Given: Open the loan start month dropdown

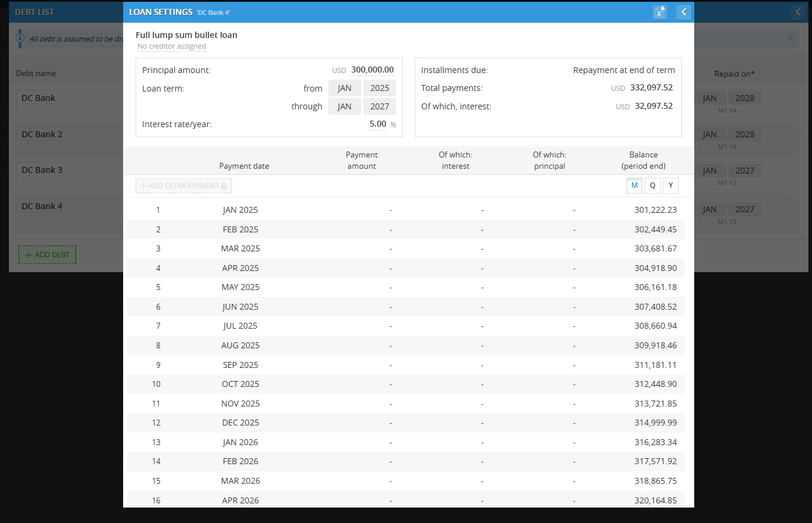Looking at the screenshot, I should pos(344,88).
